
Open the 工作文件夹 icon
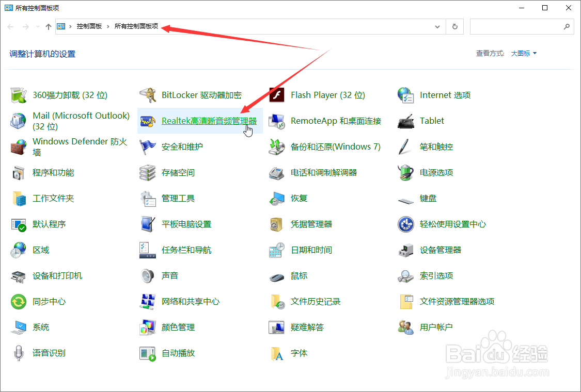pos(19,199)
